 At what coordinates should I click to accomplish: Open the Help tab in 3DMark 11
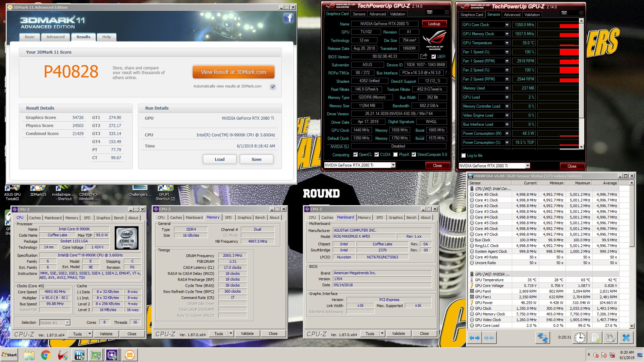(107, 37)
